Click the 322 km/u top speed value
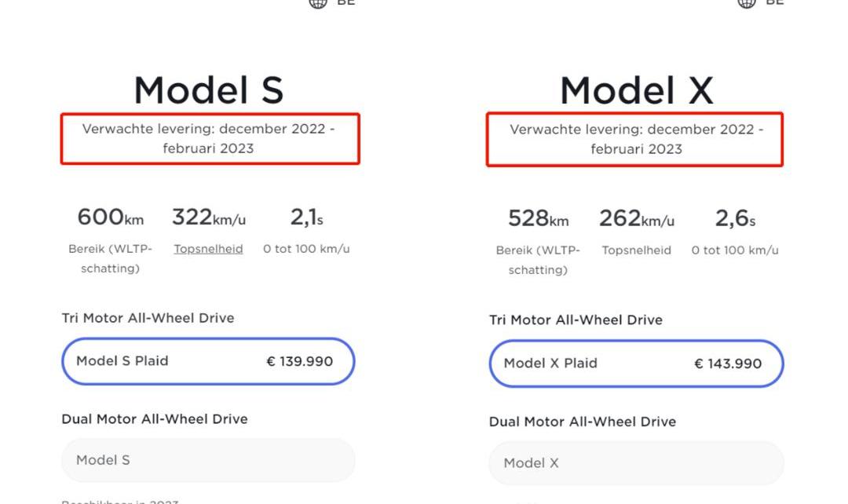The height and width of the screenshot is (504, 848). [208, 217]
